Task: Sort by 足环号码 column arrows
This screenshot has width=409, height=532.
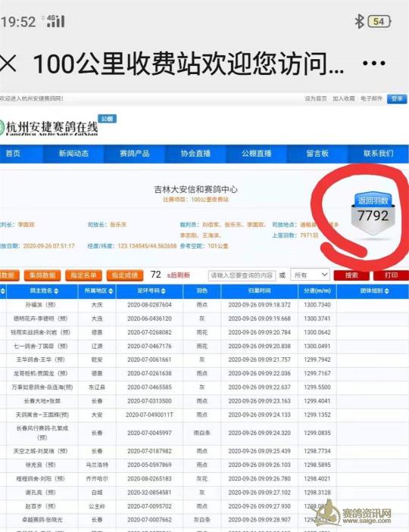Action: 163,291
